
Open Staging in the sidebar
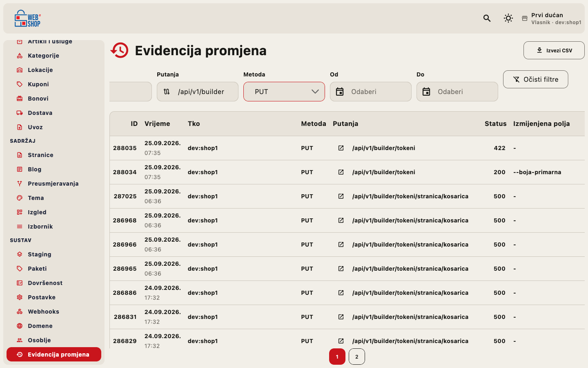[x=54, y=254]
